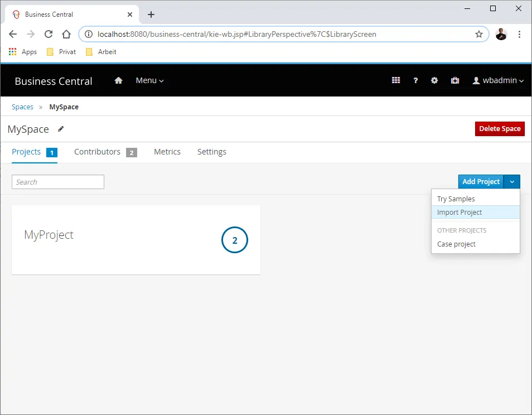Screen dimensions: 532x415
Task: Click the browser home button
Action: tap(66, 34)
